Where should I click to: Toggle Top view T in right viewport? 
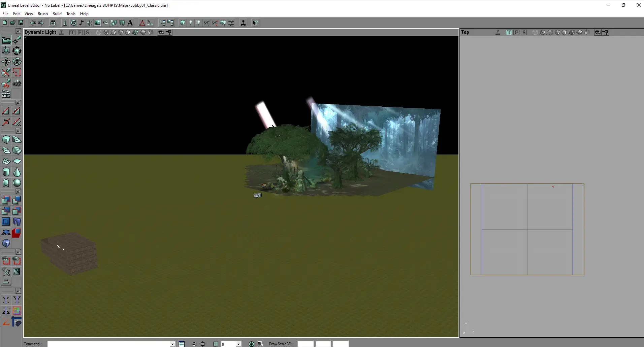(x=509, y=32)
